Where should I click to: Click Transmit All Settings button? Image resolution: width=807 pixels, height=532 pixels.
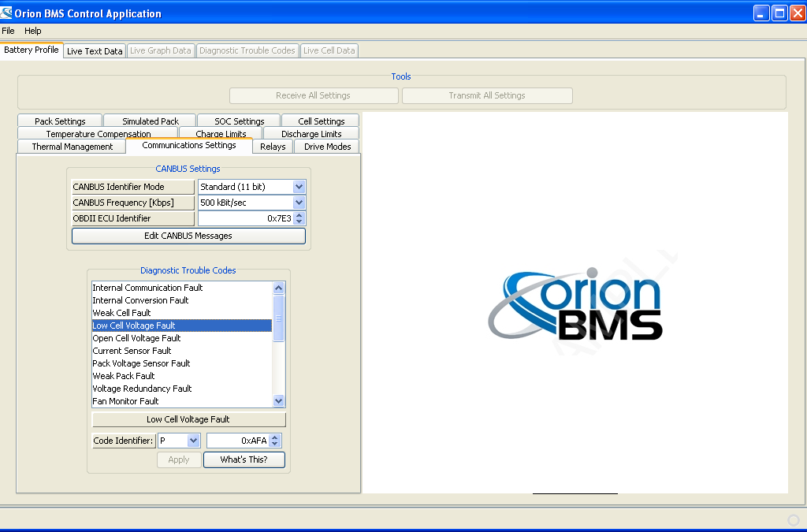click(x=487, y=95)
